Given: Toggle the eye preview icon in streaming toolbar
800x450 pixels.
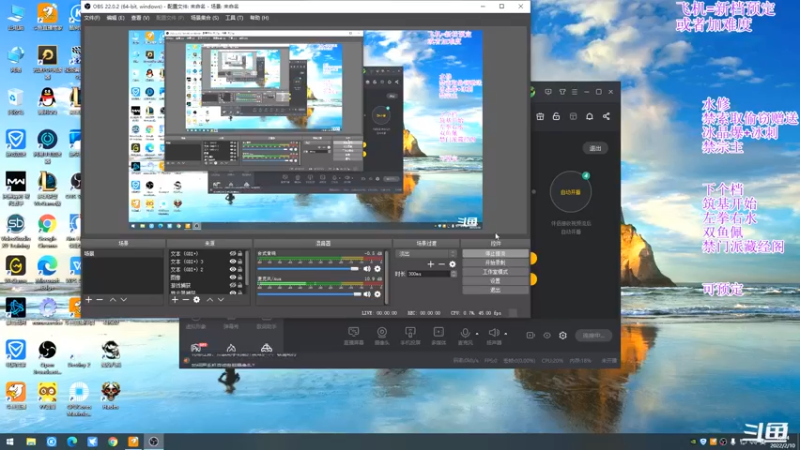Looking at the screenshot, I should [x=547, y=335].
